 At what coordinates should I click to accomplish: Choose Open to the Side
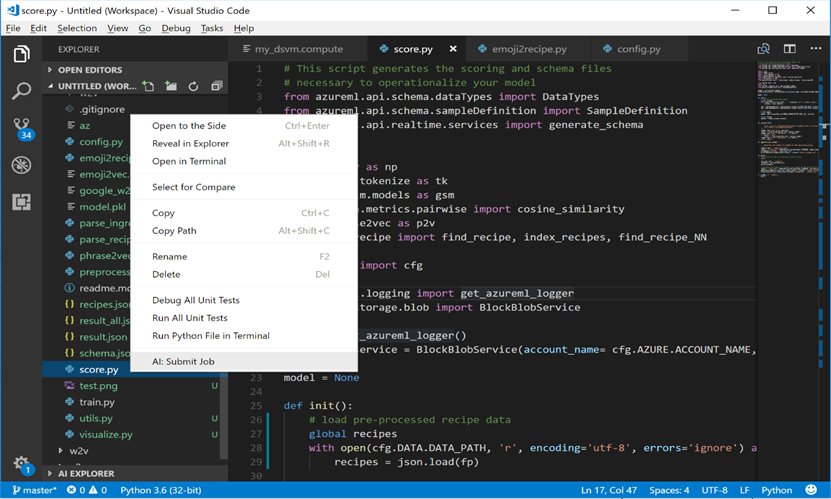coord(244,126)
